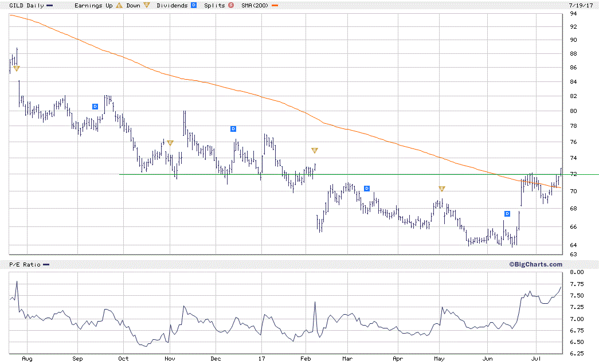Click the blue Dividends 'D' legend icon
The height and width of the screenshot is (364, 599).
(x=193, y=5)
